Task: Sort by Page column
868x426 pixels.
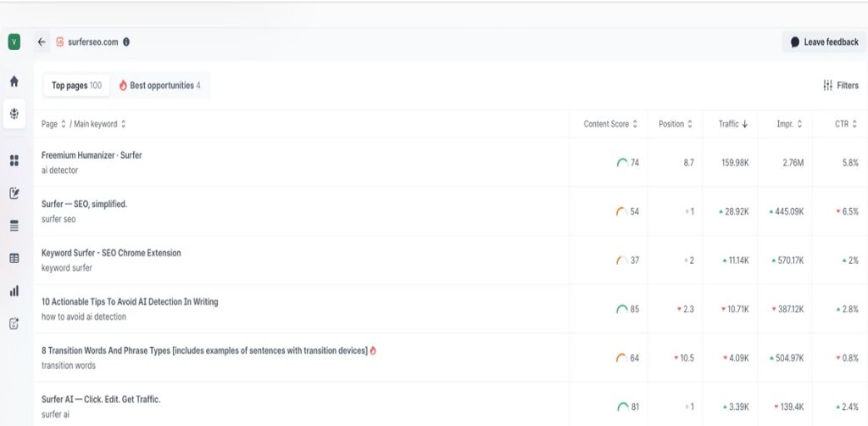Action: click(53, 124)
